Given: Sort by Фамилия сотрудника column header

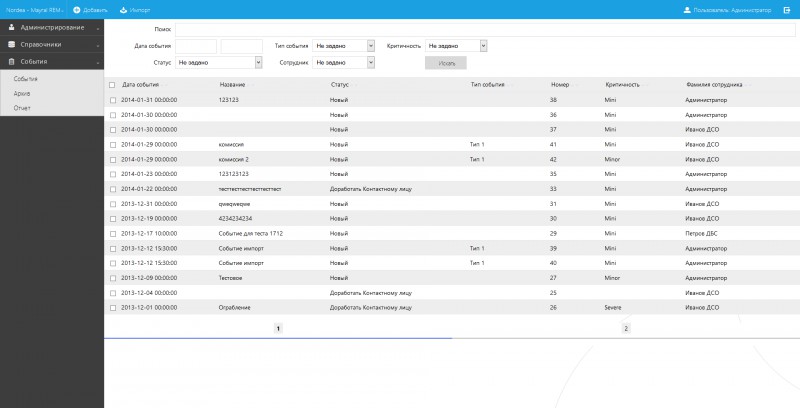Looking at the screenshot, I should click(714, 85).
